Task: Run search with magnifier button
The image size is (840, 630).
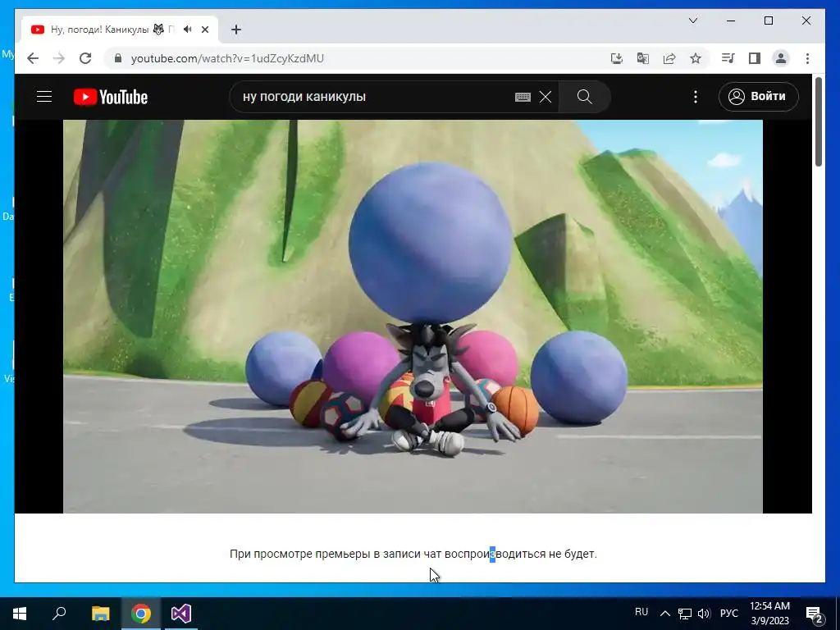Action: 584,97
